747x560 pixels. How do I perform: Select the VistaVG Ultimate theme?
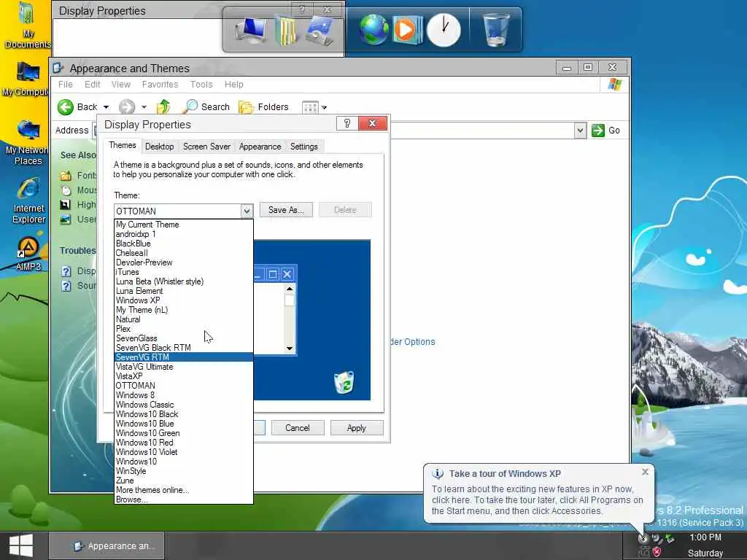click(184, 367)
